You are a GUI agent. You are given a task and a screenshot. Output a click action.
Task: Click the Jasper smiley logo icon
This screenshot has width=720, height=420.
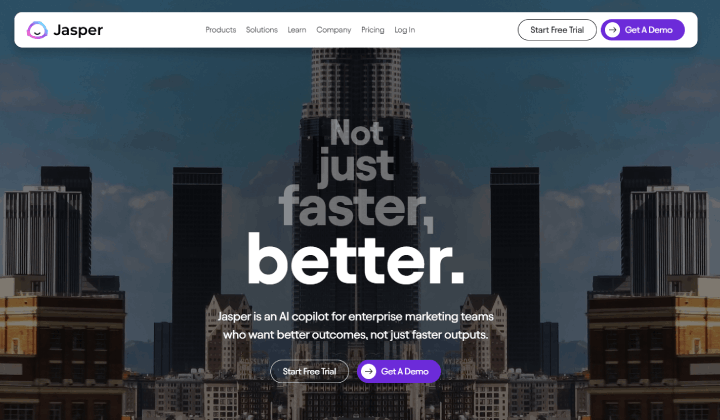click(x=37, y=30)
